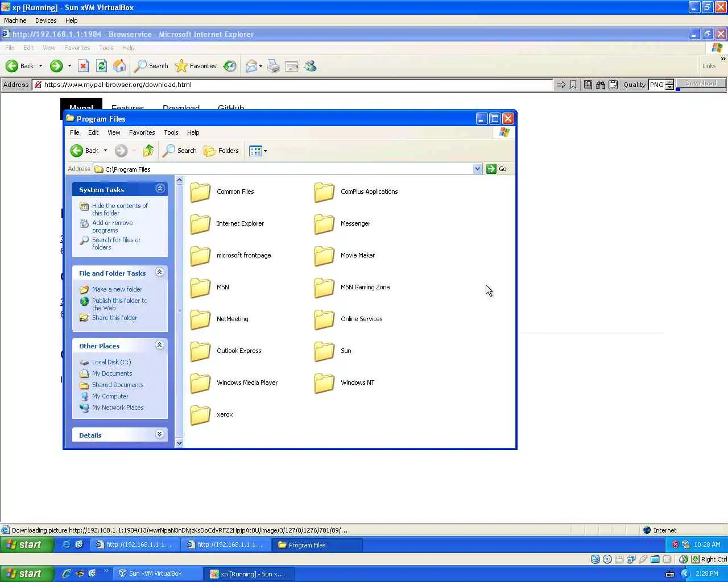Click the Home icon in Internet Explorer toolbar
The height and width of the screenshot is (582, 728).
pyautogui.click(x=119, y=66)
